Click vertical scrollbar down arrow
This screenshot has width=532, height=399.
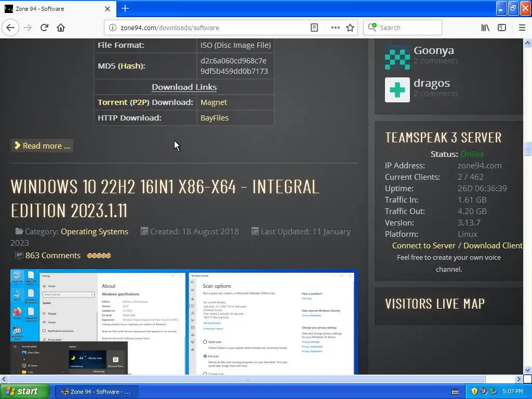[527, 370]
